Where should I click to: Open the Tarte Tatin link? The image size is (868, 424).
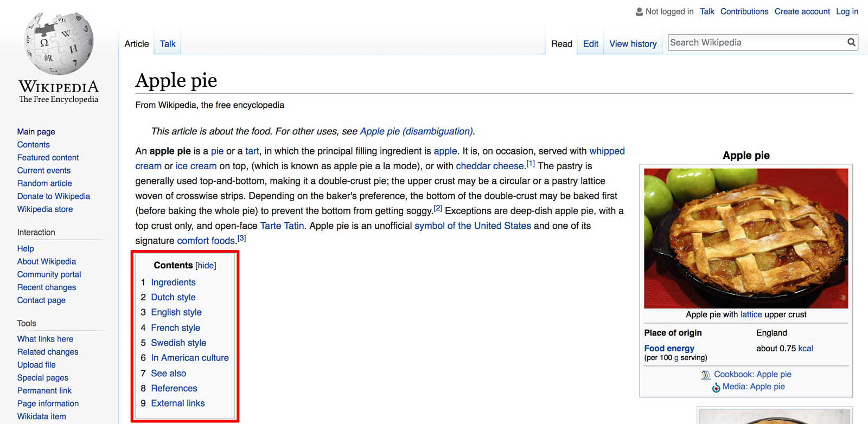[282, 226]
